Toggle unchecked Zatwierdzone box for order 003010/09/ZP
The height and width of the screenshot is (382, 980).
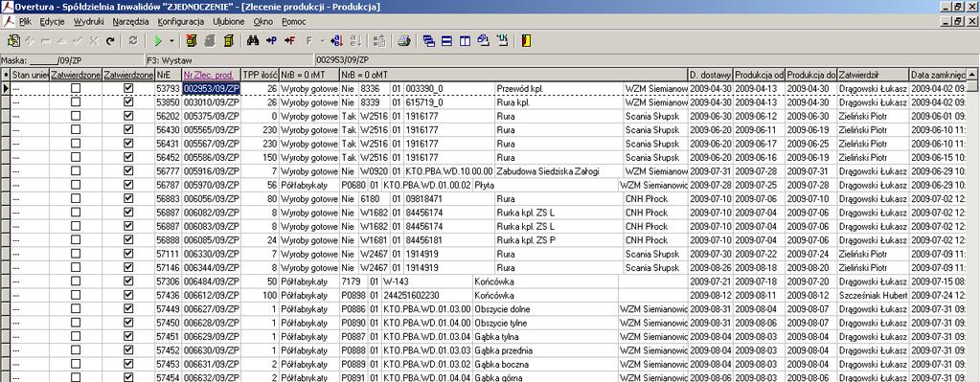(76, 102)
